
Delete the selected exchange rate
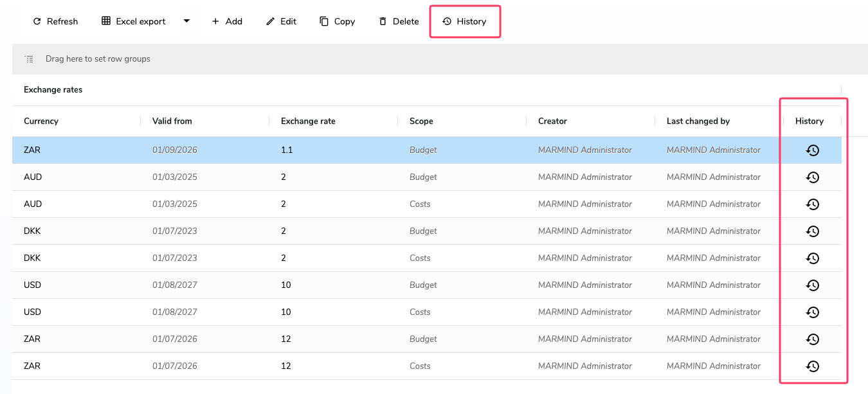[399, 21]
